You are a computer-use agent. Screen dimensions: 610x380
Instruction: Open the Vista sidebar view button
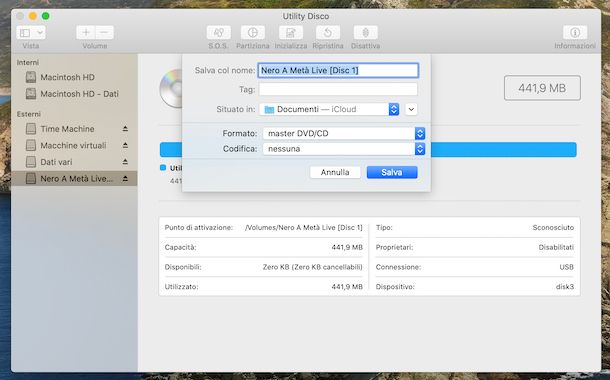click(x=25, y=33)
